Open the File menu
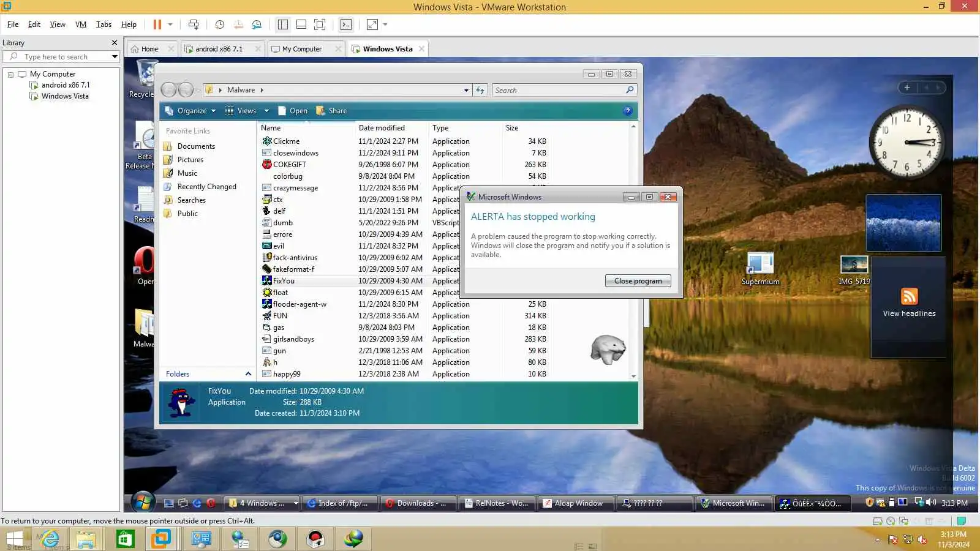The height and width of the screenshot is (551, 980). [x=13, y=24]
